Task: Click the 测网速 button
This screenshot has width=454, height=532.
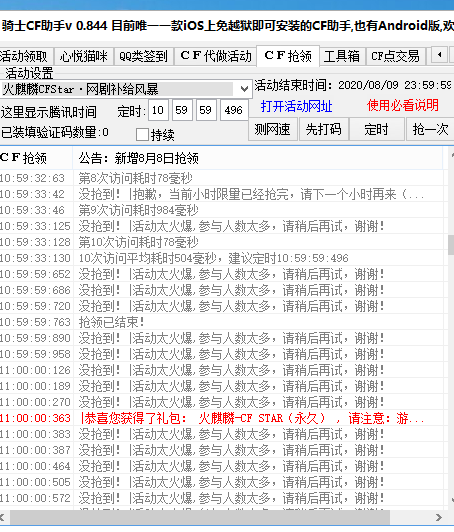Action: (273, 129)
